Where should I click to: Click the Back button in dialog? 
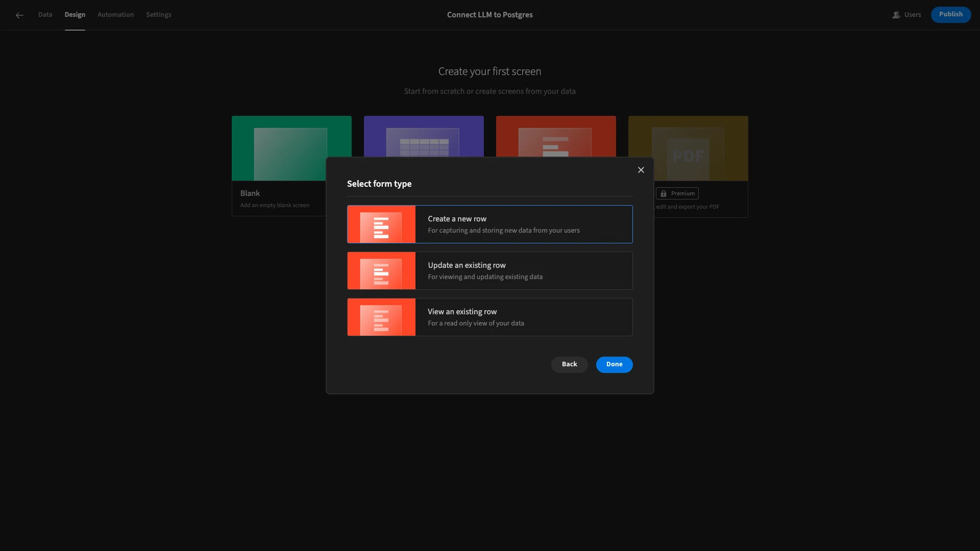point(570,364)
